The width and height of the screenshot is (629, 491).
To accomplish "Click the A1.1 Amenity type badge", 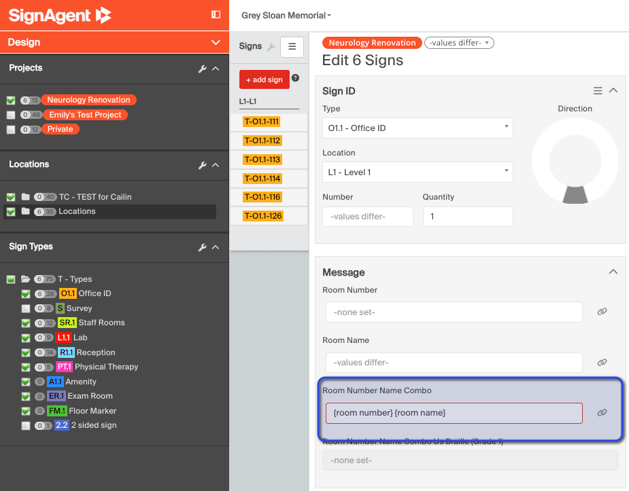I will 55,381.
